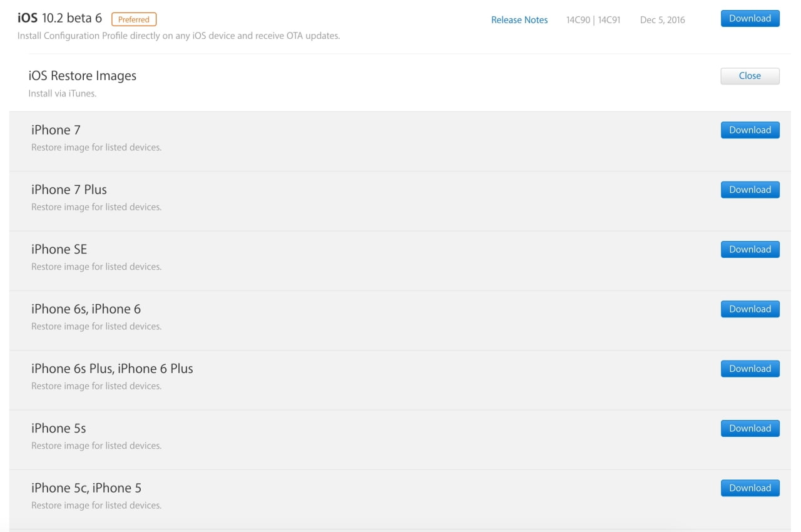Click the iPhone 6s Plus, iPhone 6 Plus title
This screenshot has width=801, height=532.
pyautogui.click(x=112, y=369)
